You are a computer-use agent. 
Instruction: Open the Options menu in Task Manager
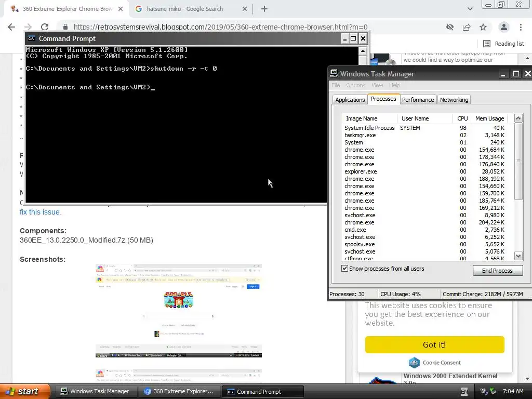(355, 85)
